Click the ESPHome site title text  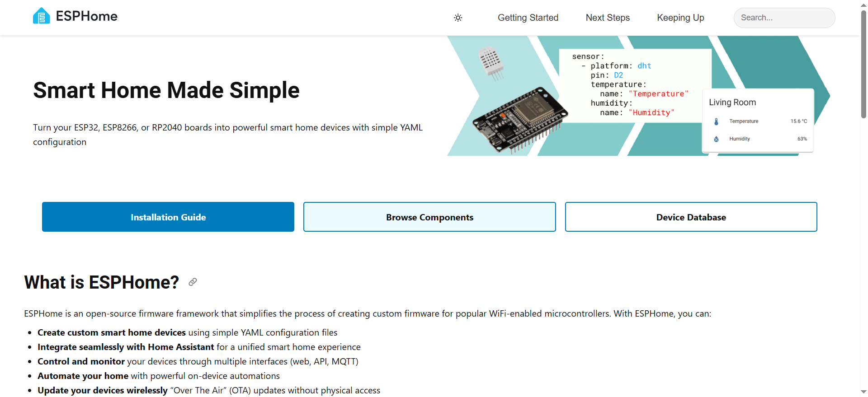86,16
